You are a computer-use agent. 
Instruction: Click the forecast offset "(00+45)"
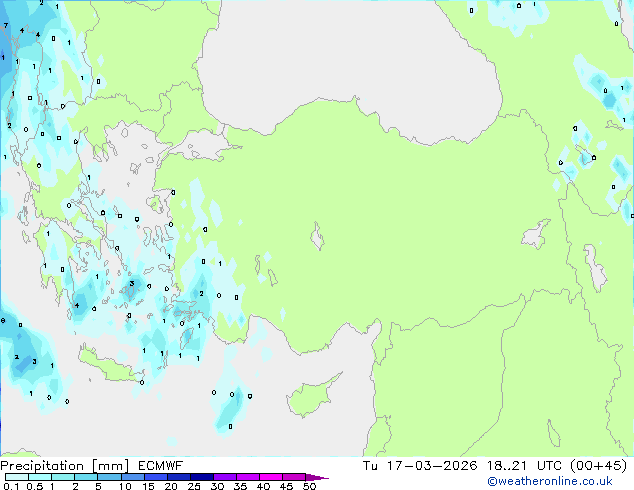coord(598,466)
